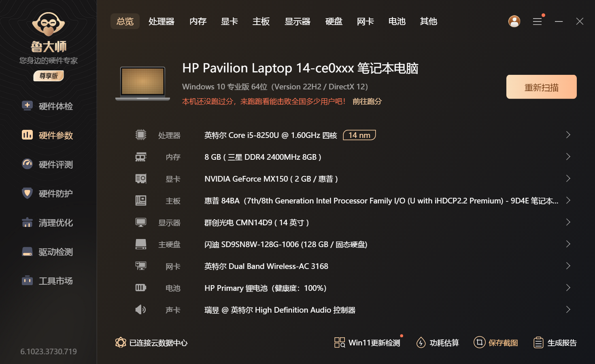Click the graphics card icon
Viewport: 595px width, 364px height.
[x=141, y=178]
